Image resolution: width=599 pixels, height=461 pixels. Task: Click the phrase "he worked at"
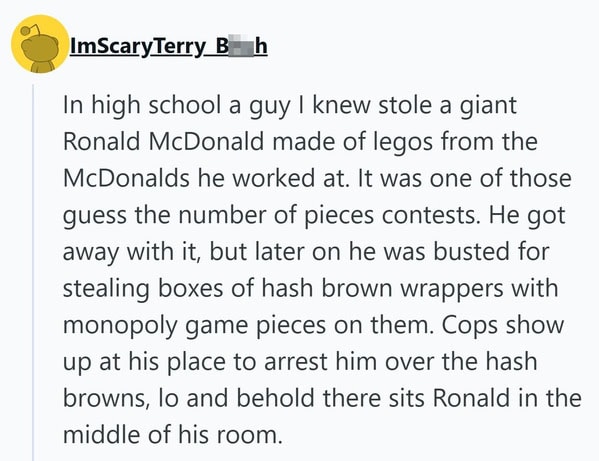click(x=274, y=178)
